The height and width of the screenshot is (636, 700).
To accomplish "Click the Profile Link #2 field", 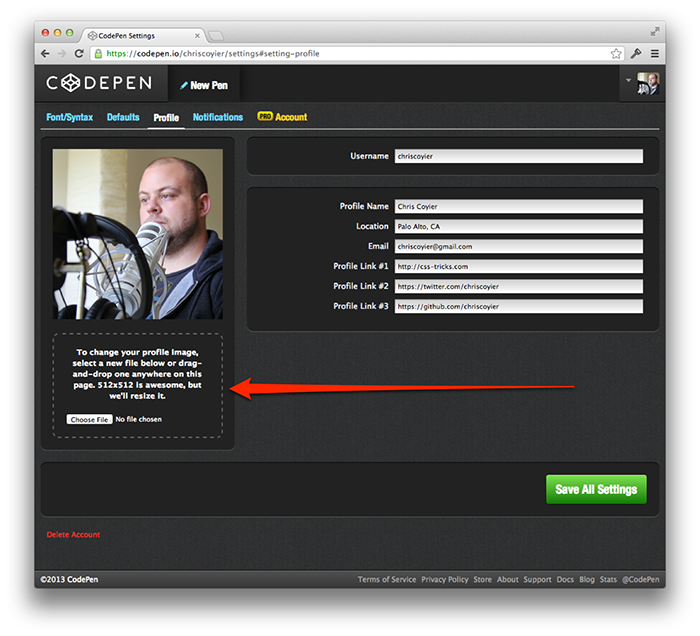I will pyautogui.click(x=519, y=286).
